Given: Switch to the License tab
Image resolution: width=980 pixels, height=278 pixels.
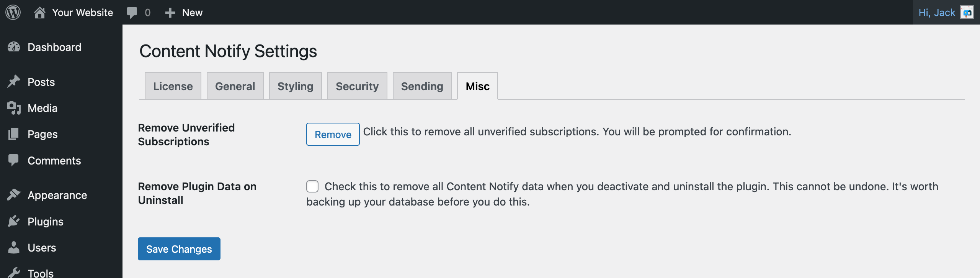Looking at the screenshot, I should tap(173, 86).
